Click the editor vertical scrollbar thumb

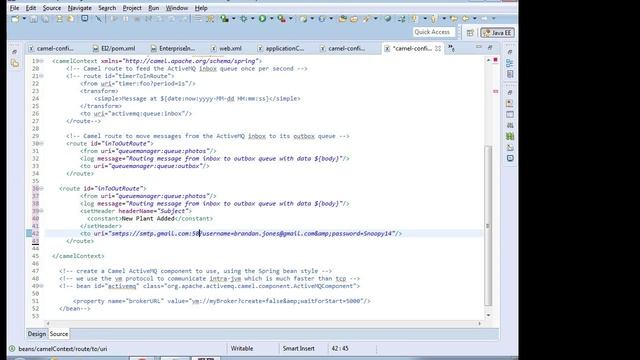(x=488, y=225)
